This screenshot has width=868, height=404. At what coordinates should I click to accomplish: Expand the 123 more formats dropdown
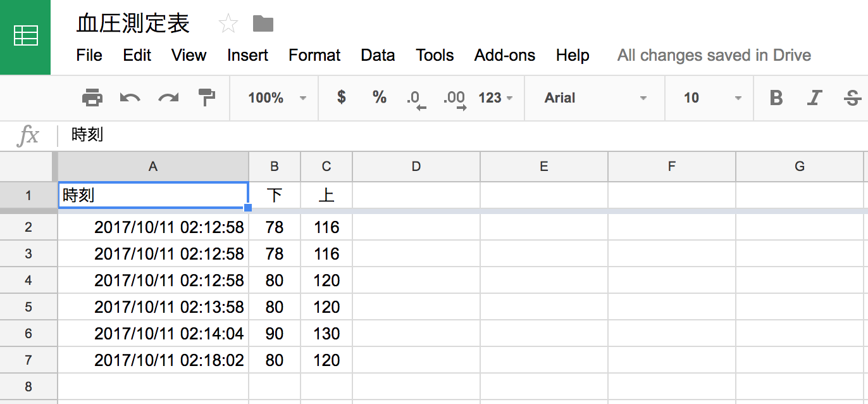pos(495,98)
